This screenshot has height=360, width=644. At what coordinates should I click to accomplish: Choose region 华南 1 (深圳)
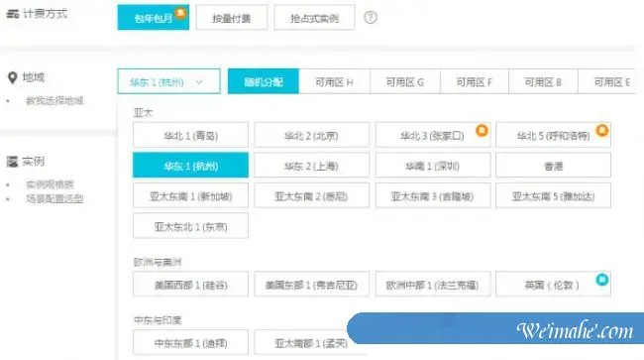pyautogui.click(x=433, y=166)
